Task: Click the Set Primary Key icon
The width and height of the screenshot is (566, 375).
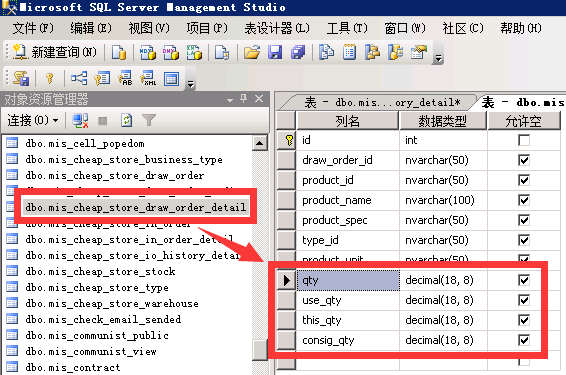Action: [x=50, y=78]
